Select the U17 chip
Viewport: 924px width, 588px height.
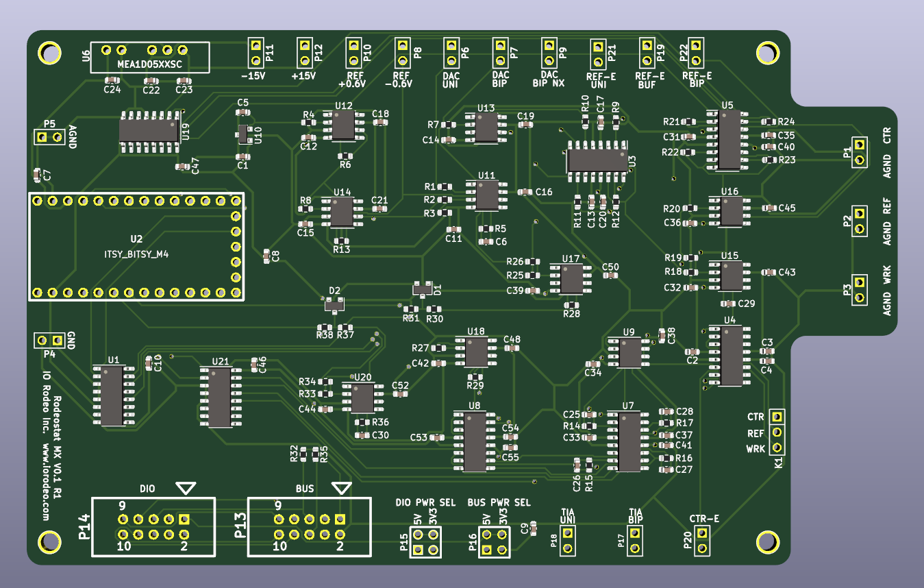571,280
